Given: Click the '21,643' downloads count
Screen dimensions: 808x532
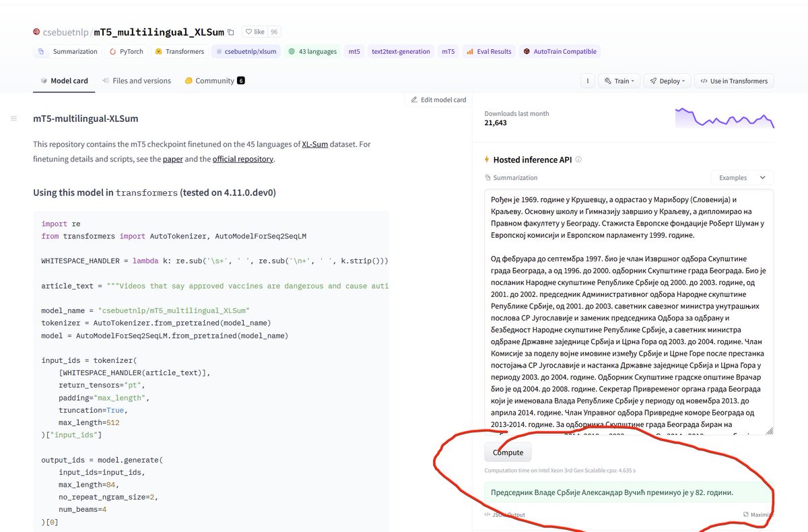Looking at the screenshot, I should click(x=496, y=123).
